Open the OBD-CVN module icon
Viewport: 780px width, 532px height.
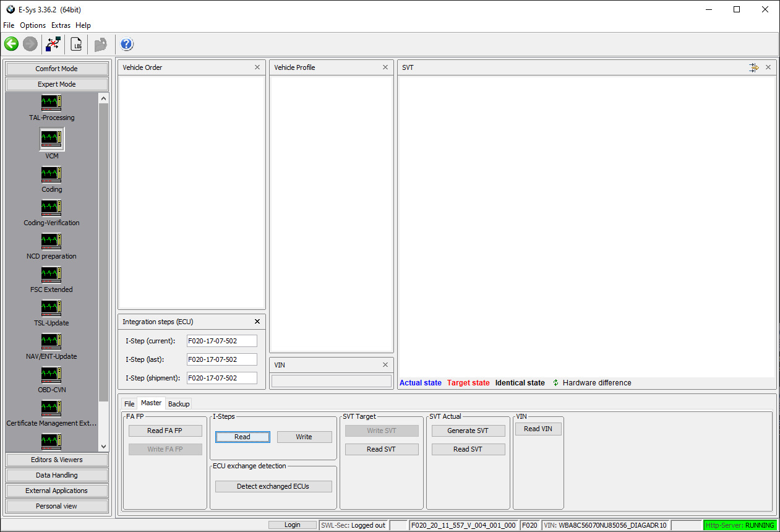(51, 375)
